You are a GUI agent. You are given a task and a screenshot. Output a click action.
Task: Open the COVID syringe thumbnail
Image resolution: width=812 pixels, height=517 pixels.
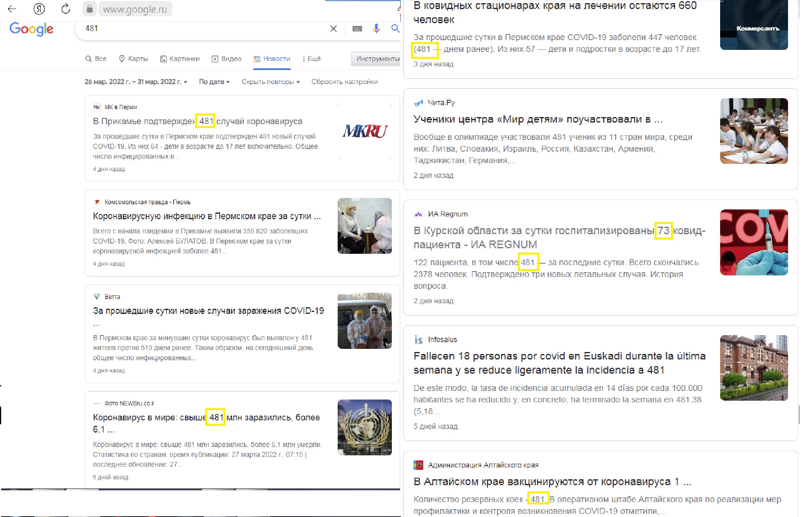[754, 242]
